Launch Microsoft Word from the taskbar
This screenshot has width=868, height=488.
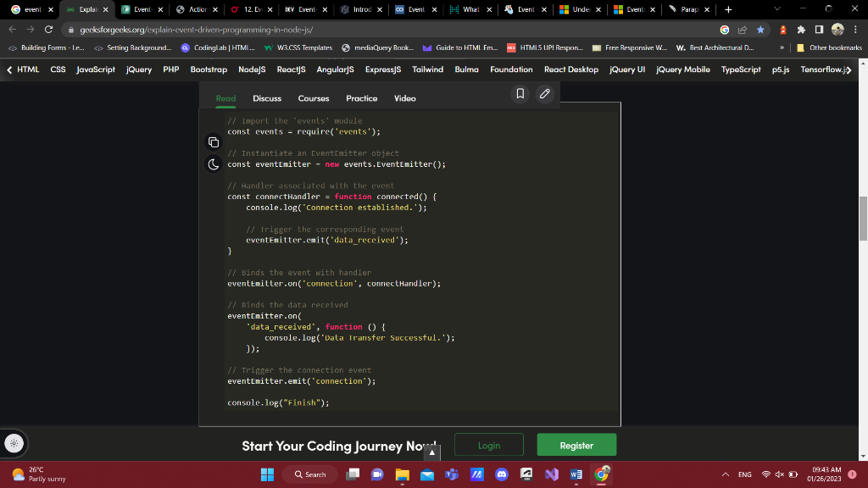(x=576, y=474)
